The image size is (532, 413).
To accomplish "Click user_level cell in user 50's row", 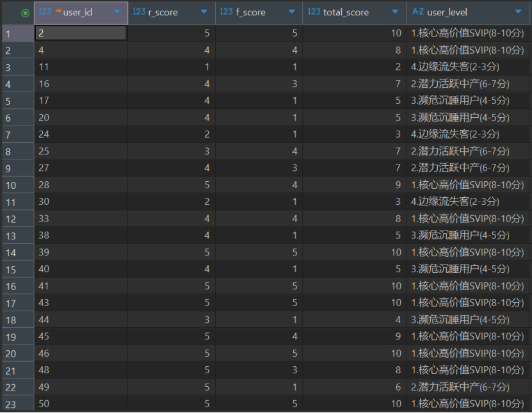I will [468, 404].
